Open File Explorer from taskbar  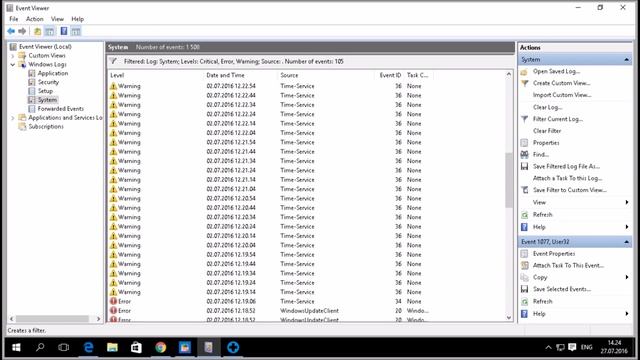pos(112,347)
